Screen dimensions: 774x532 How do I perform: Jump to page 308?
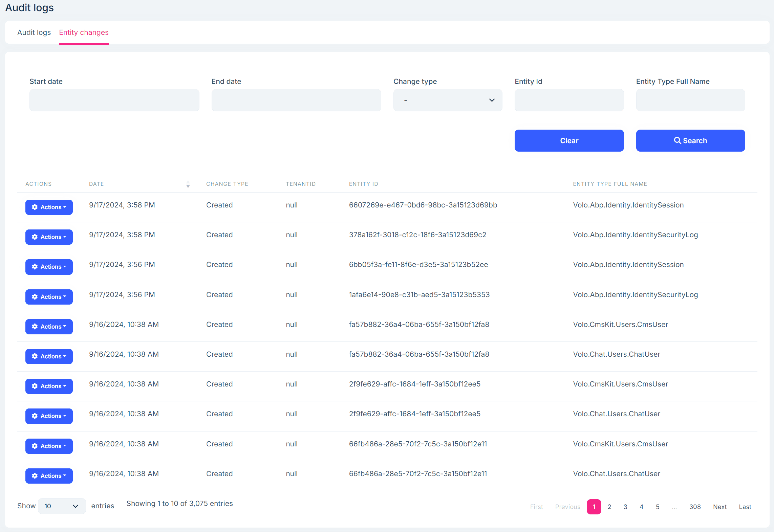pyautogui.click(x=695, y=507)
